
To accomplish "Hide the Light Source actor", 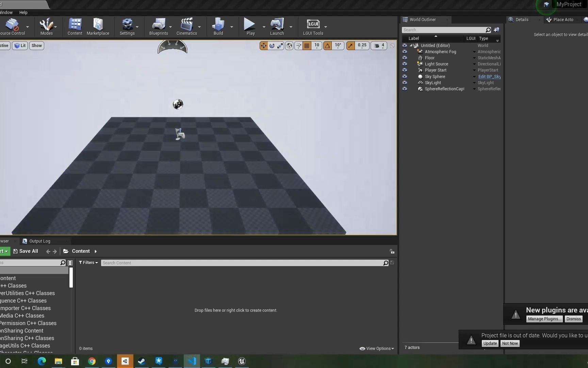I will pyautogui.click(x=405, y=64).
